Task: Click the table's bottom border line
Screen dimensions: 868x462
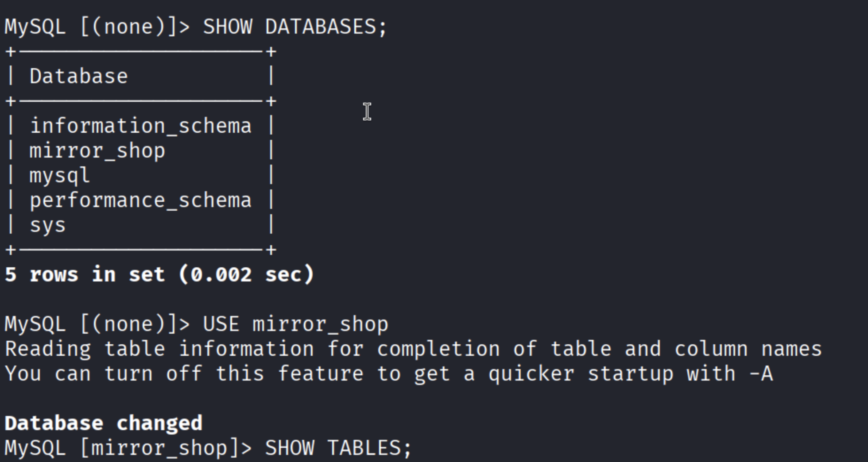Action: click(x=140, y=250)
